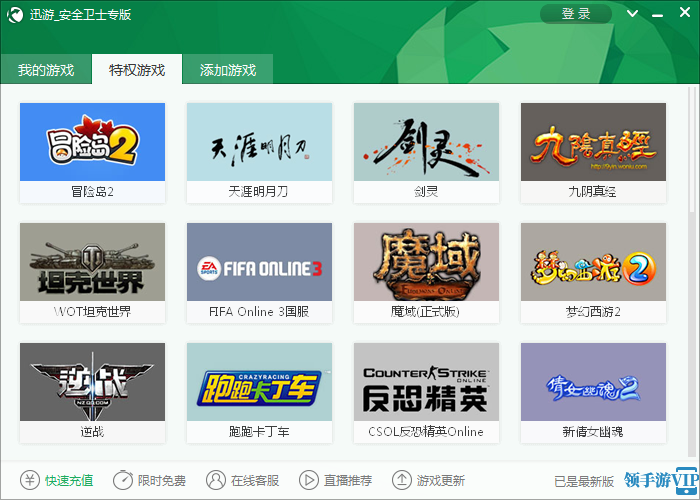Select the 逆战 game thumbnail
The image size is (700, 500).
point(92,382)
